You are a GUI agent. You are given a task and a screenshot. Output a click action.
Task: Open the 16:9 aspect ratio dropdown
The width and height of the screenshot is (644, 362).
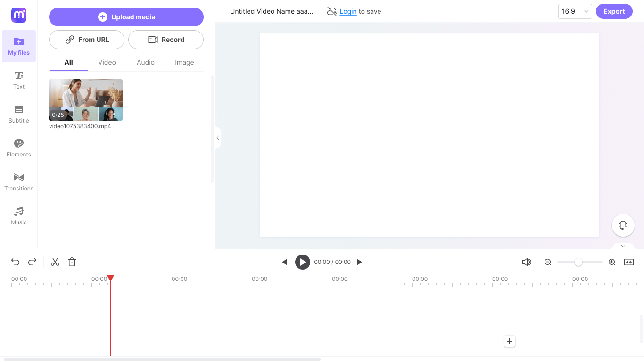575,11
